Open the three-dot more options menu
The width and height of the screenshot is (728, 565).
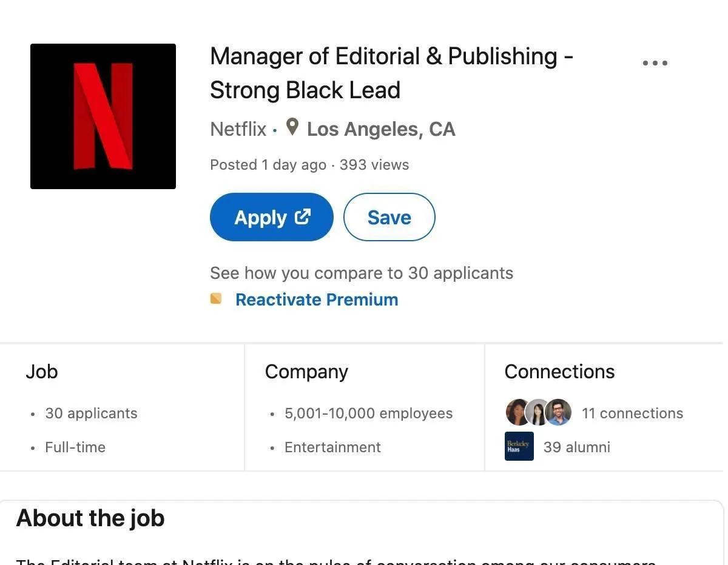[655, 63]
